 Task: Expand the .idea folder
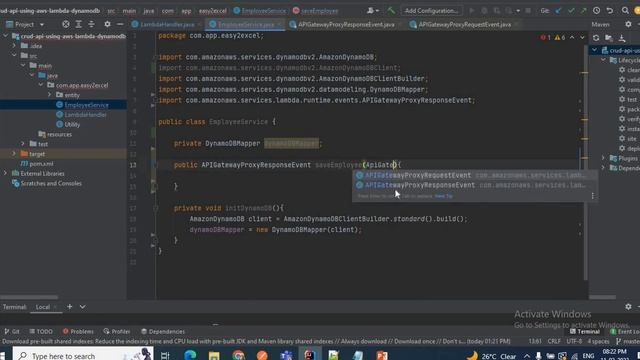point(14,46)
